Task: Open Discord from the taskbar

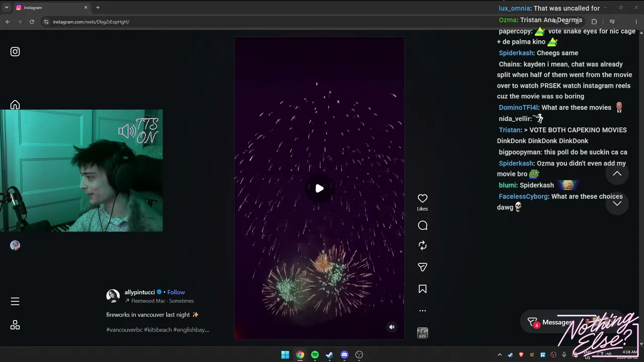Action: [344, 355]
